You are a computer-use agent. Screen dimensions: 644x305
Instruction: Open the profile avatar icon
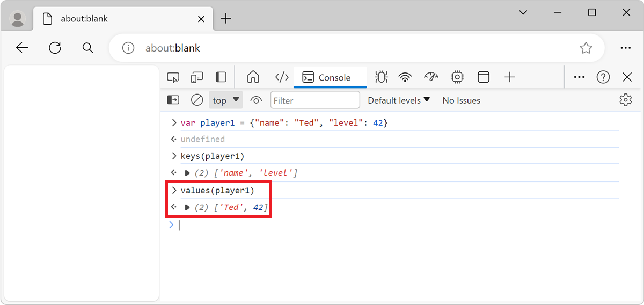(x=18, y=19)
